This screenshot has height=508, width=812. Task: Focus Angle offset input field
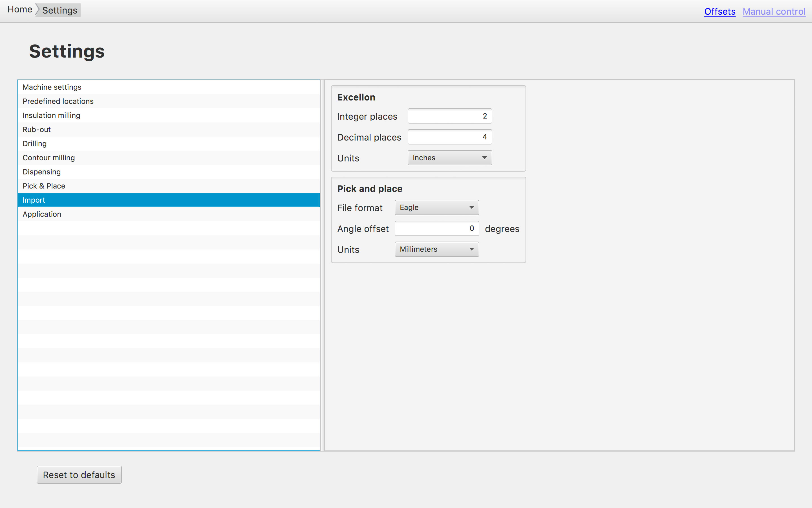pyautogui.click(x=436, y=228)
